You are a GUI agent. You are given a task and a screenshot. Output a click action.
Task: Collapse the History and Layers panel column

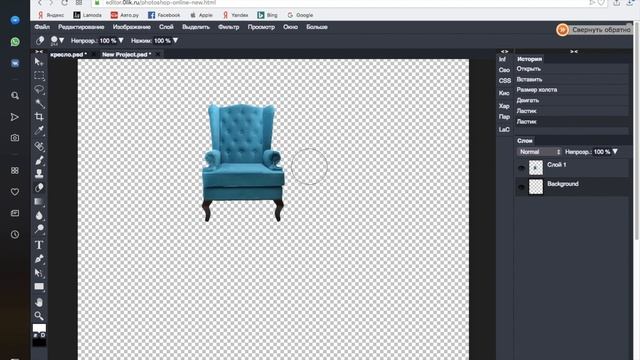(x=574, y=51)
